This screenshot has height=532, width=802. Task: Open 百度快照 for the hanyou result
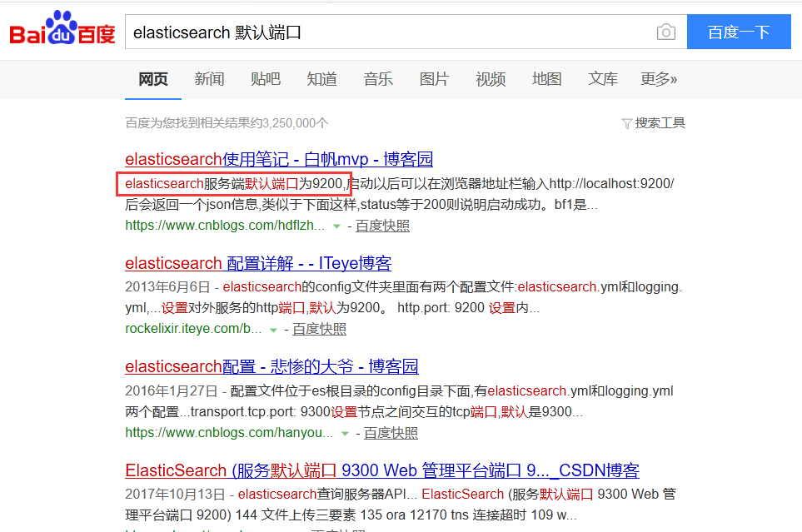391,433
